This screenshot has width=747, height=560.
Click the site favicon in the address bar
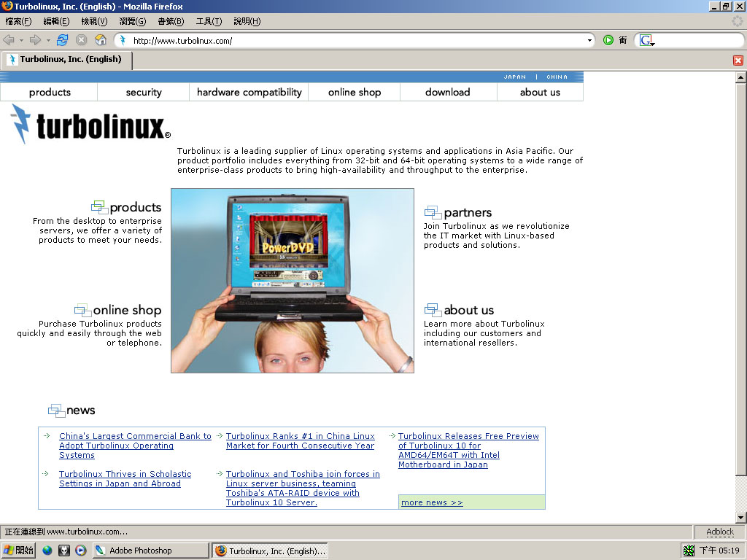point(123,41)
